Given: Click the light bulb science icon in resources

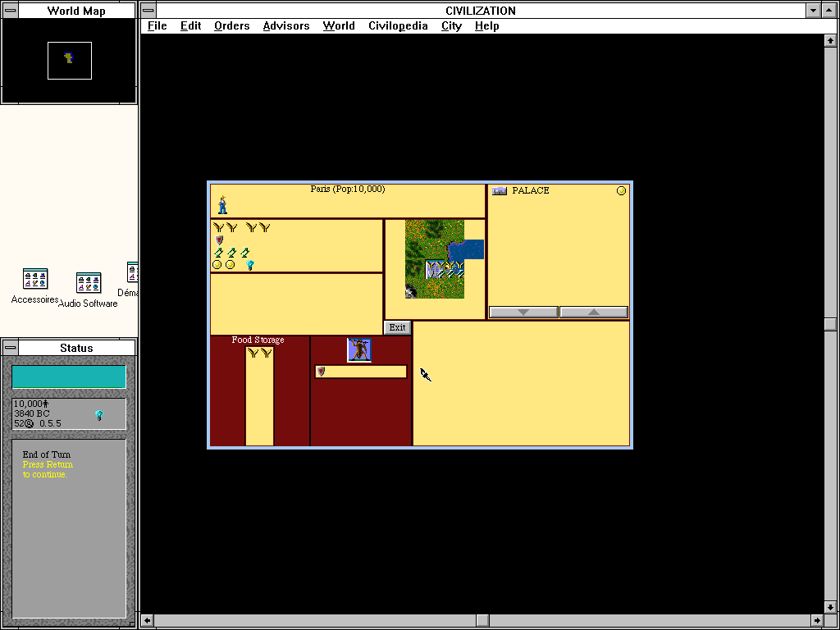Looking at the screenshot, I should (249, 265).
